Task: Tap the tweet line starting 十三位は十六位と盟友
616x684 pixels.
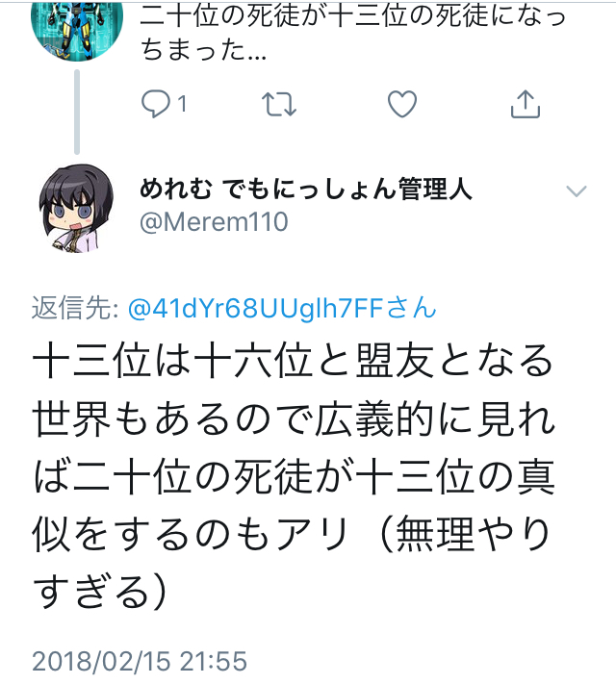Action: [x=293, y=361]
